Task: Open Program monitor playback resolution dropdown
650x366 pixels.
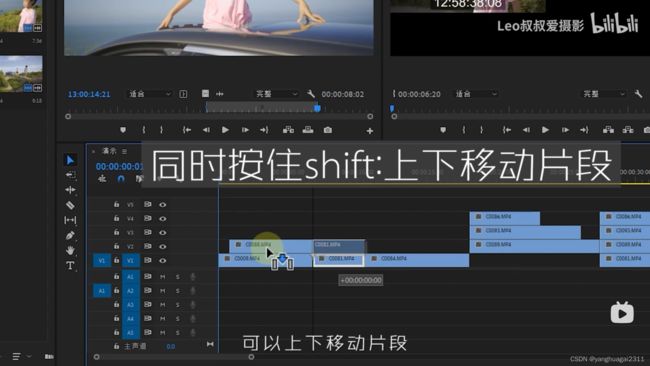Action: pyautogui.click(x=603, y=94)
